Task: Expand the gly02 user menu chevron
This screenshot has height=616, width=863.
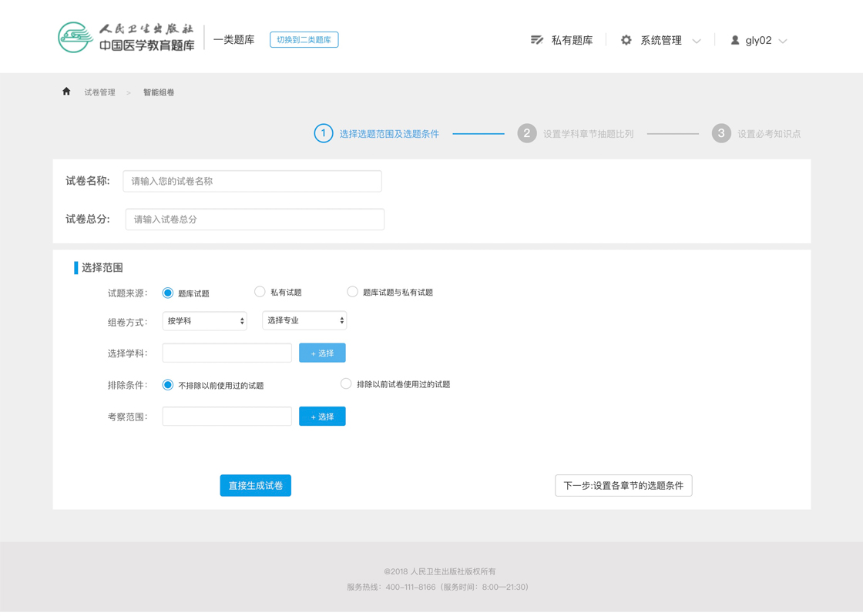Action: click(783, 41)
